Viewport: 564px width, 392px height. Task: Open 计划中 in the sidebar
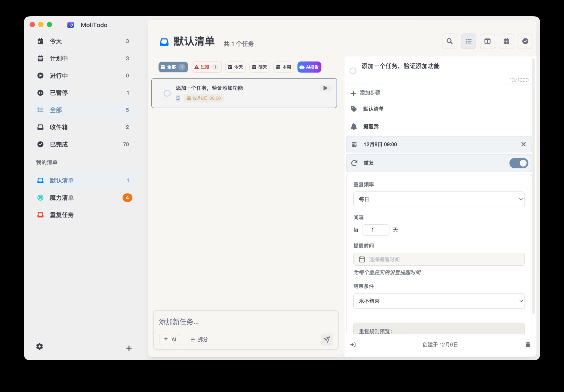[84, 58]
